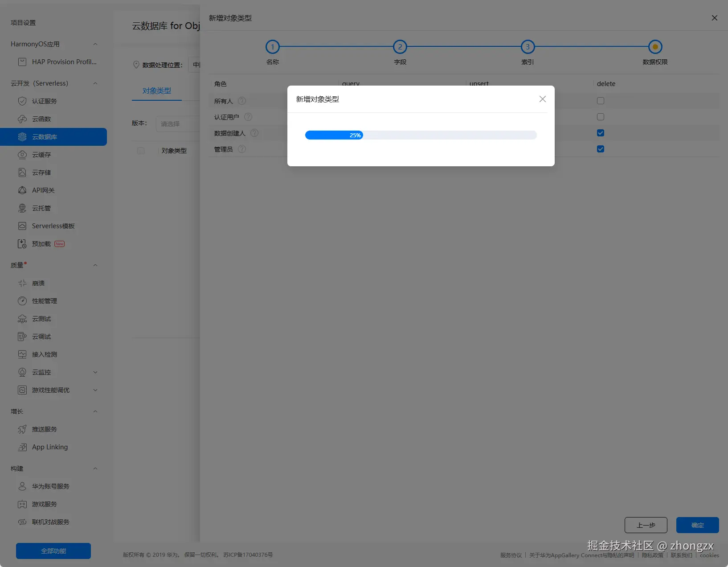Open the cookies footer link
The height and width of the screenshot is (567, 728).
coord(709,555)
